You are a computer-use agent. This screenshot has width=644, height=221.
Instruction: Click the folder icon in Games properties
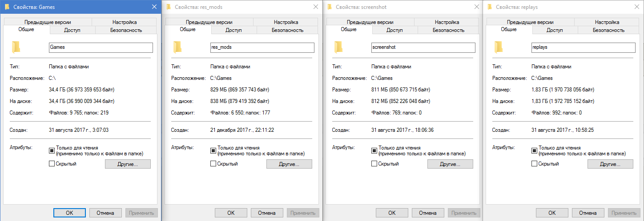(16, 47)
